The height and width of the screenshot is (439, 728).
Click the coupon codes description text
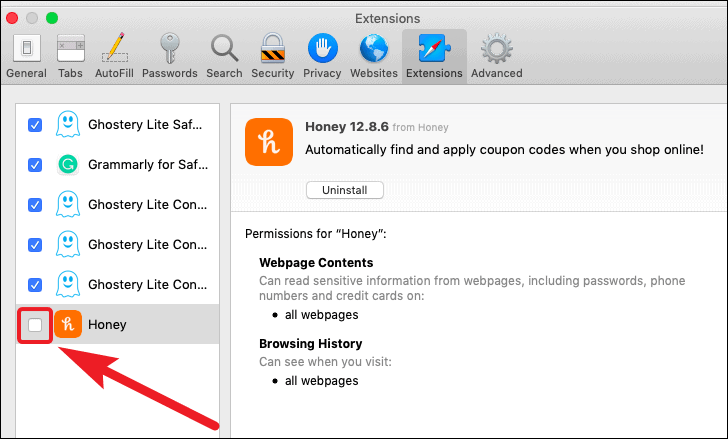tap(504, 150)
